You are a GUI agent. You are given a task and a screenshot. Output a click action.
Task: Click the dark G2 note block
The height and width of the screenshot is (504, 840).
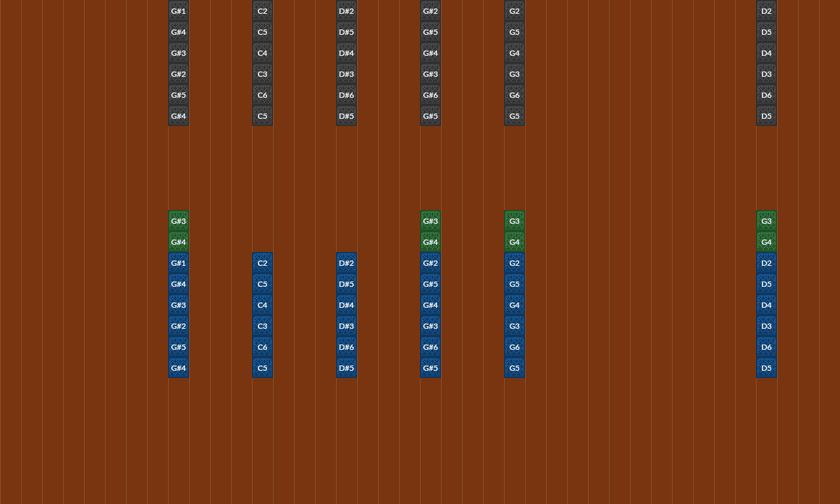pyautogui.click(x=514, y=11)
